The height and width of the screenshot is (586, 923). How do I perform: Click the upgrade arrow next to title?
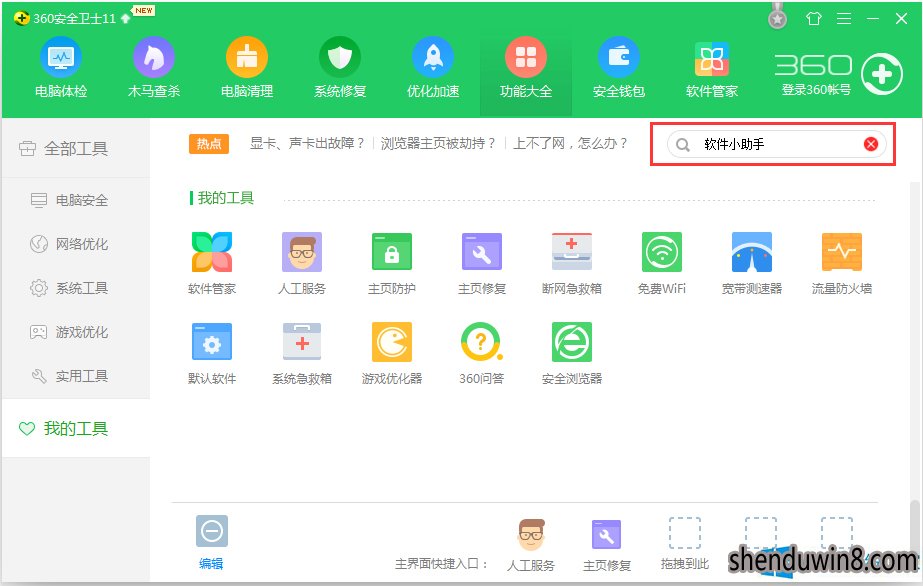tap(125, 18)
